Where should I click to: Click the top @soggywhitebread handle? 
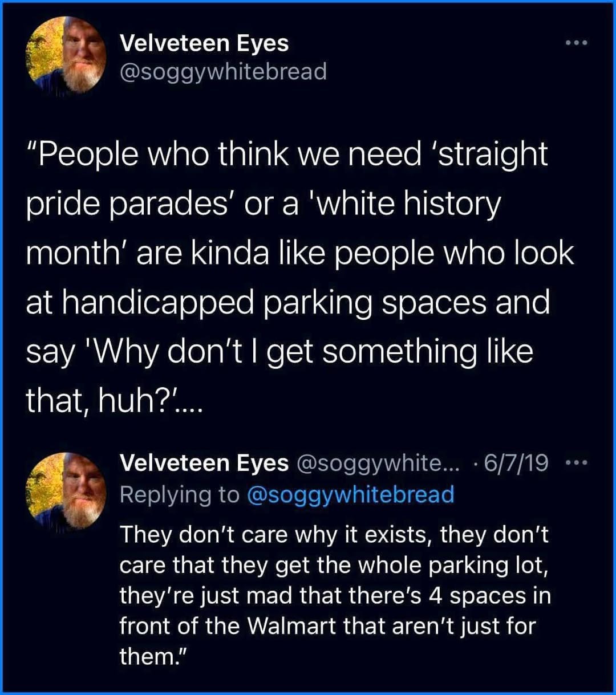[223, 72]
